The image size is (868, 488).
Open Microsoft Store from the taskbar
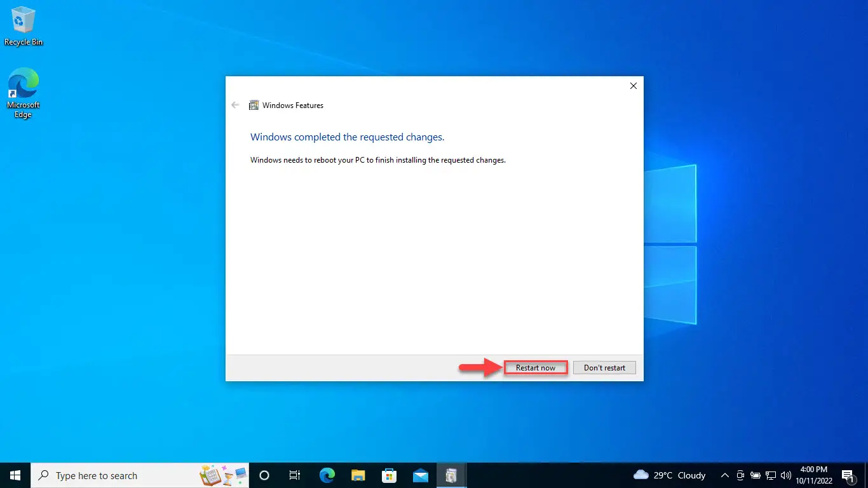click(x=389, y=475)
